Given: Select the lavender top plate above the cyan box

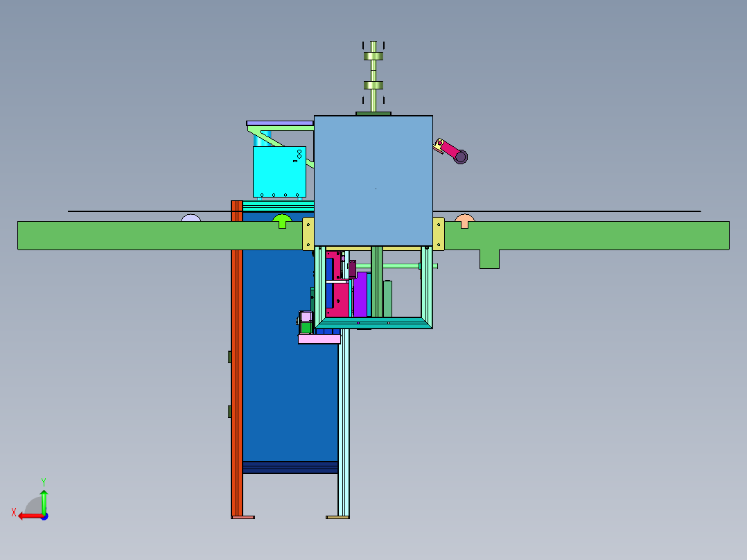Looking at the screenshot, I should click(x=280, y=123).
